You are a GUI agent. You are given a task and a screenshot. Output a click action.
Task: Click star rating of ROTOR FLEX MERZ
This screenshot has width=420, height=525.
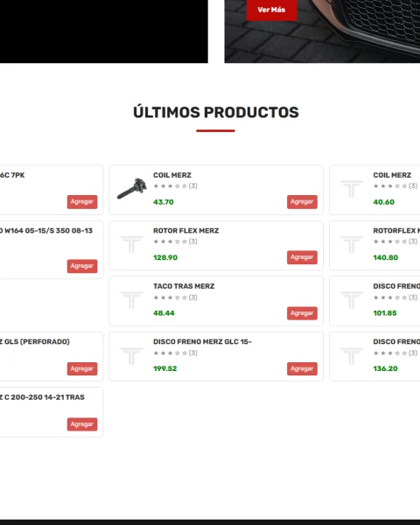tap(170, 241)
